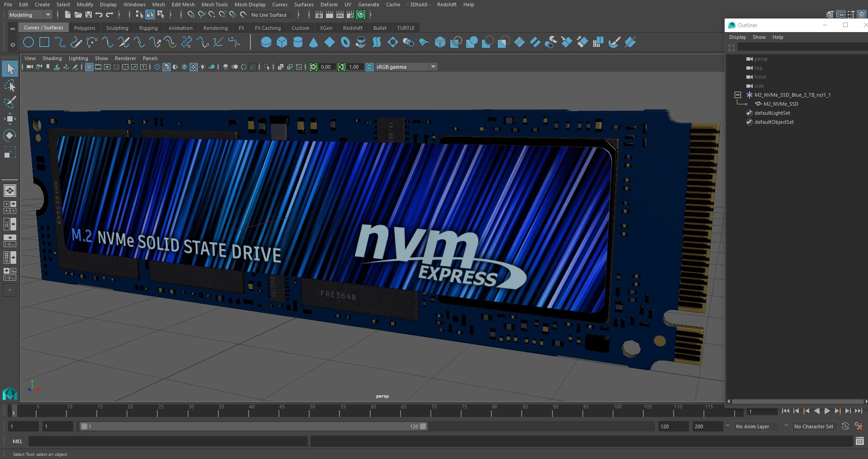The height and width of the screenshot is (459, 868).
Task: Click the Outliner horizontal scrollbar
Action: point(797,401)
